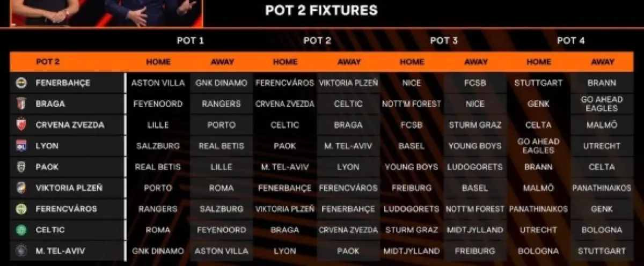Click Go Ahead Eagles in Lyon's row
The height and width of the screenshot is (266, 644).
coord(538,146)
